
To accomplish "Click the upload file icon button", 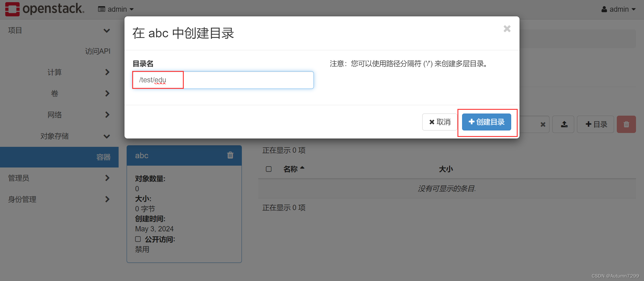I will click(563, 124).
